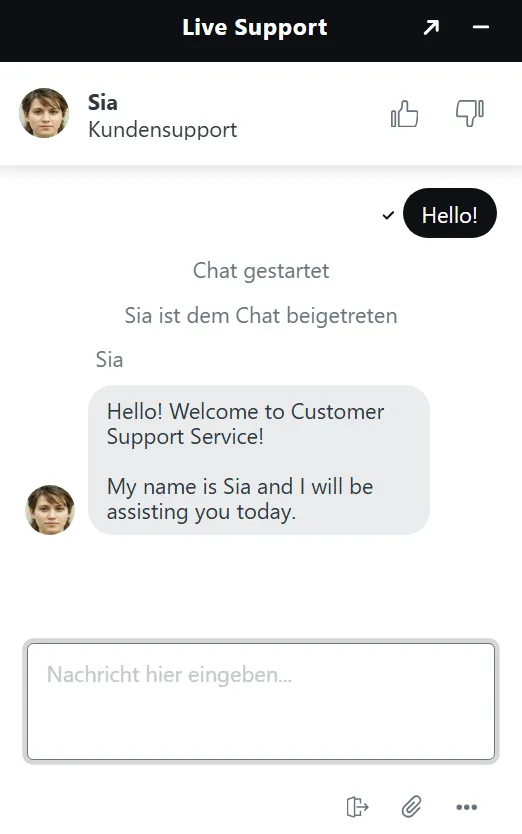The image size is (522, 834).
Task: Click agent name 'Sia' in header
Action: (103, 102)
